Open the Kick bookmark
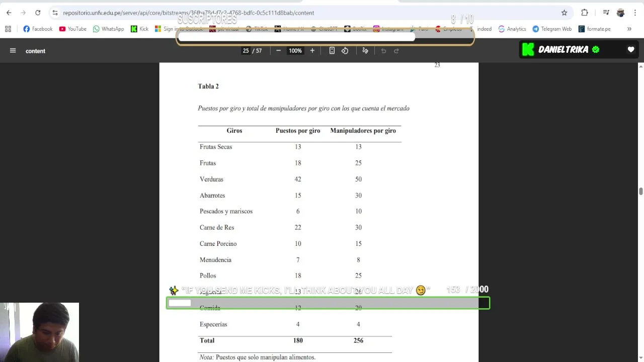644x362 pixels. (x=139, y=29)
